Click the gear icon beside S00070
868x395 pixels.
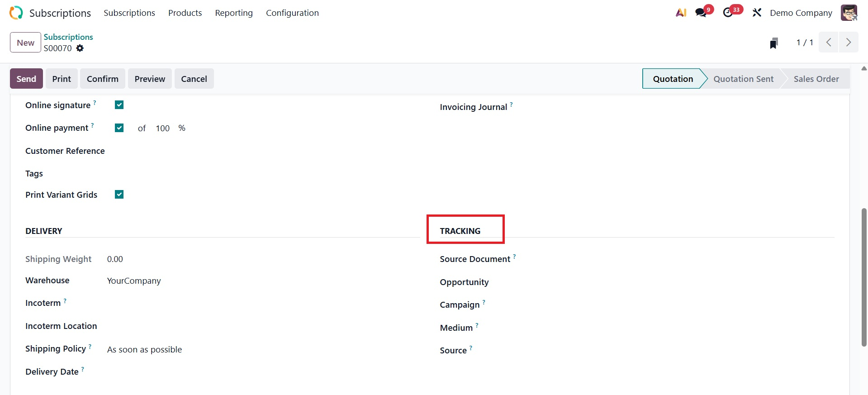coord(80,48)
